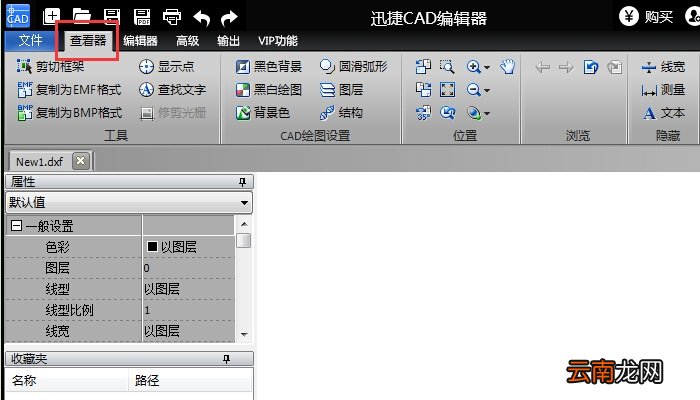Open zoom out dropdown arrow
This screenshot has height=400, width=700.
pyautogui.click(x=487, y=91)
